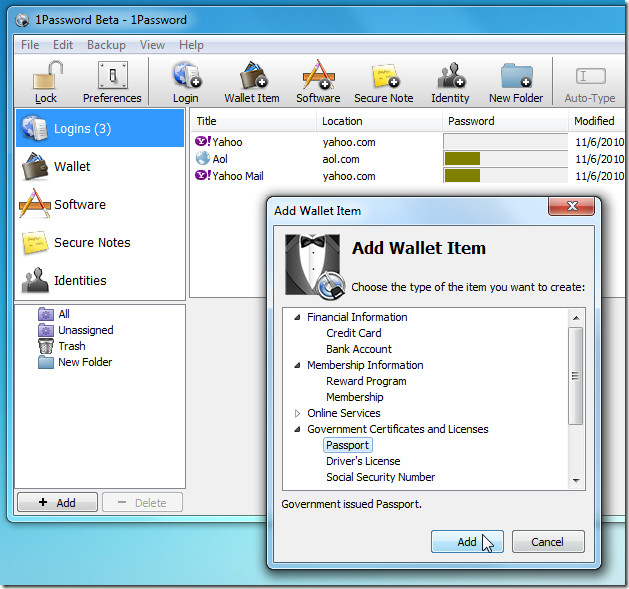629x589 pixels.
Task: Collapse Government Certificates and Licenses group
Action: (x=297, y=429)
